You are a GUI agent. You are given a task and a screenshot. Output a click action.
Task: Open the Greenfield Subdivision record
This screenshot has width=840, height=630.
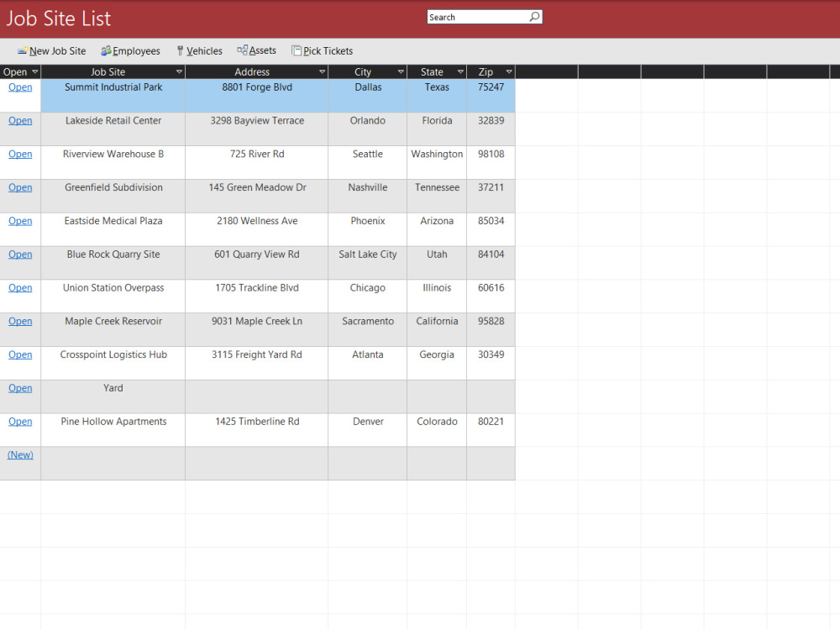click(x=20, y=187)
